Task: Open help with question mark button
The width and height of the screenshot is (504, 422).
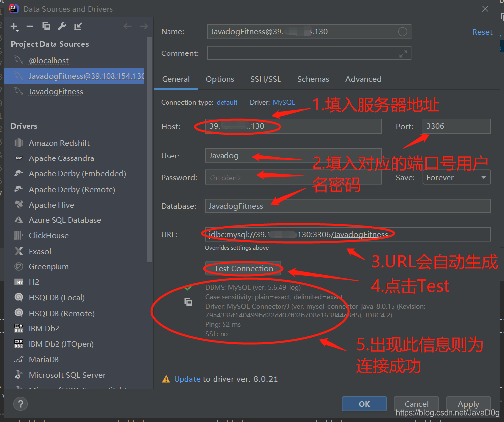Action: tap(21, 404)
